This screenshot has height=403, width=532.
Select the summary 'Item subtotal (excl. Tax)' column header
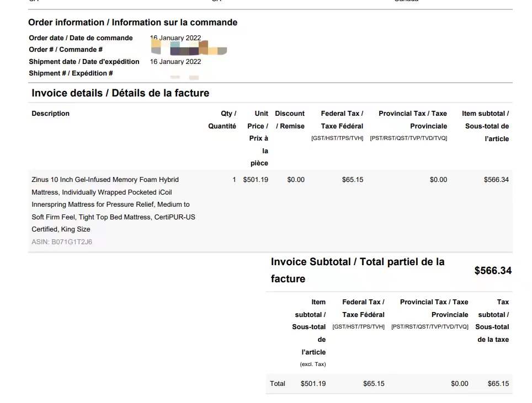(308, 333)
